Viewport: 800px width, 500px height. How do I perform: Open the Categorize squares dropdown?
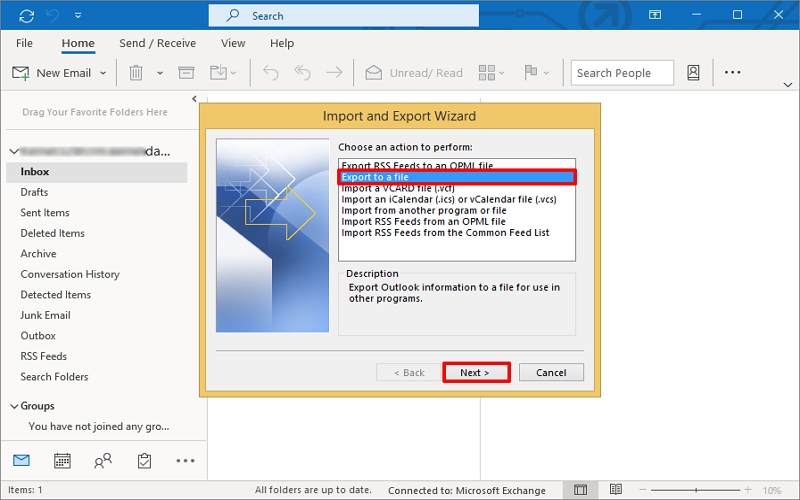491,73
